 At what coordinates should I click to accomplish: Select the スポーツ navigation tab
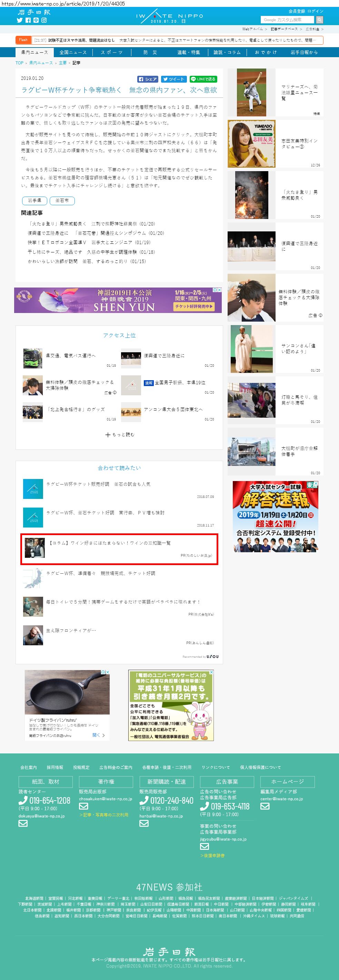click(x=112, y=52)
